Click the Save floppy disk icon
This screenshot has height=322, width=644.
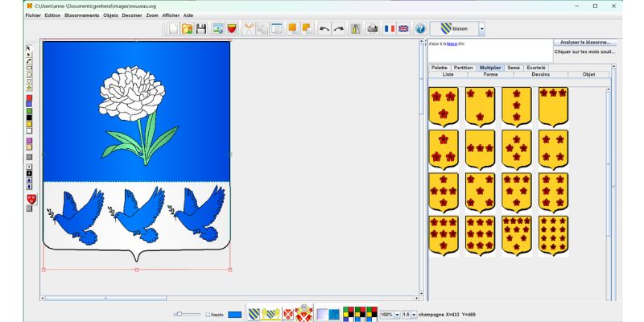click(201, 28)
